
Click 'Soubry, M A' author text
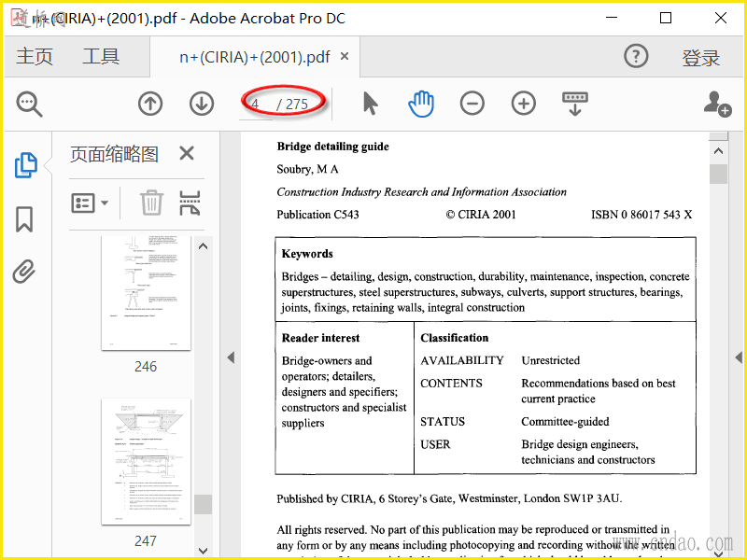pos(307,169)
